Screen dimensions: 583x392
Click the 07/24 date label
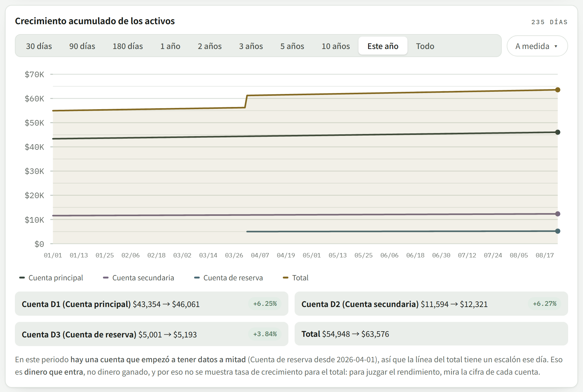coord(493,255)
